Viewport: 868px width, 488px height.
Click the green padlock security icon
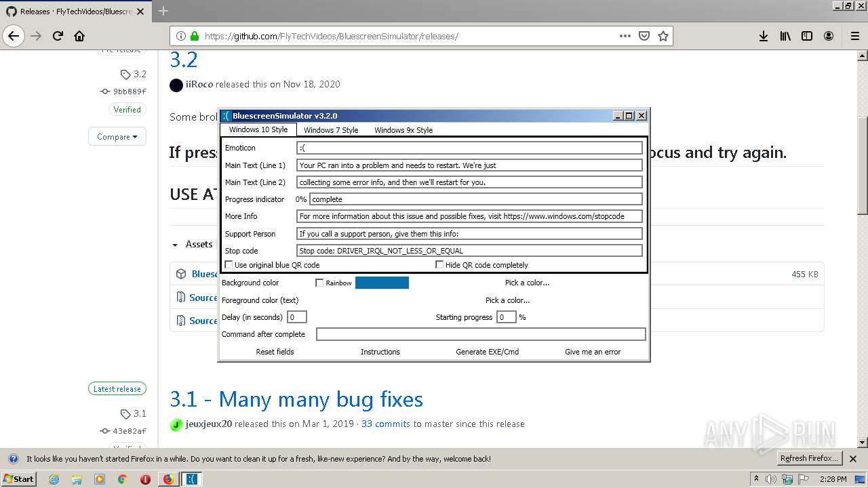195,36
